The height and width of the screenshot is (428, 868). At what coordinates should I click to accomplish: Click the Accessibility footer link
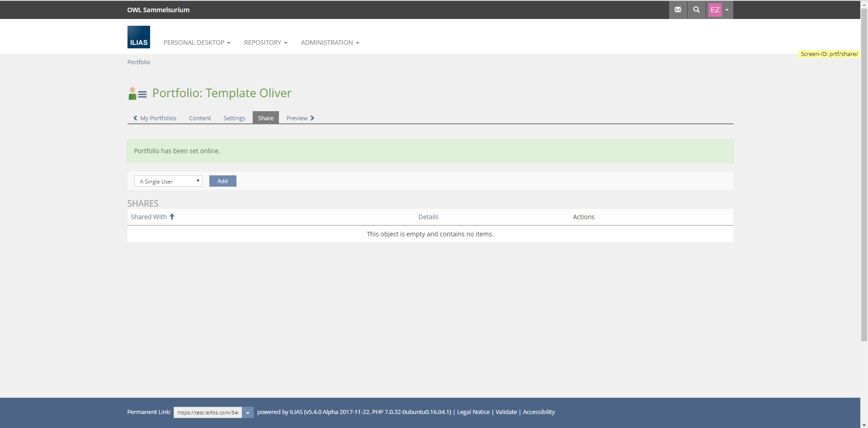pos(538,412)
